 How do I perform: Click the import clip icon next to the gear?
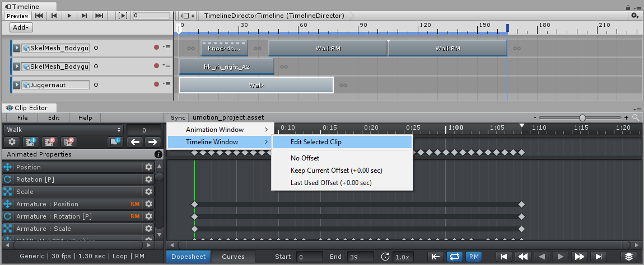tap(31, 142)
